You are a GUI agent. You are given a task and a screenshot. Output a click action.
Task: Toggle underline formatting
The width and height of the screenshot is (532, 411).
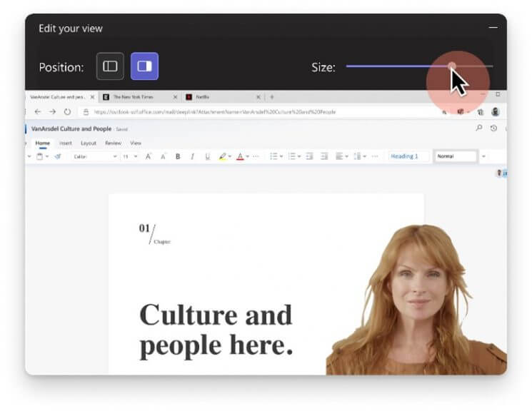[207, 156]
